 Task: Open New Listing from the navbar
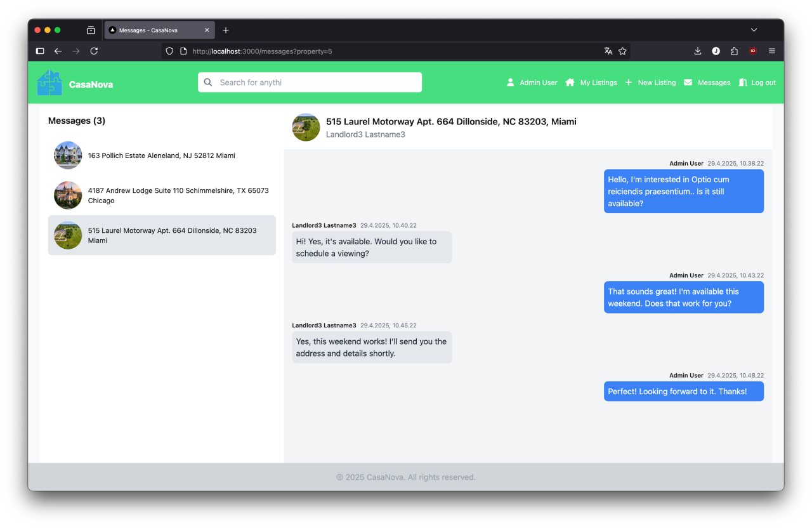[650, 82]
